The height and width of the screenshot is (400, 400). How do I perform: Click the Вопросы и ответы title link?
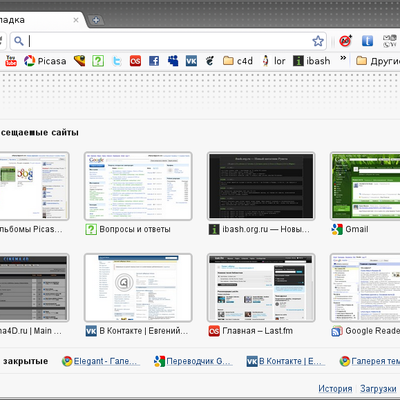[x=135, y=229]
